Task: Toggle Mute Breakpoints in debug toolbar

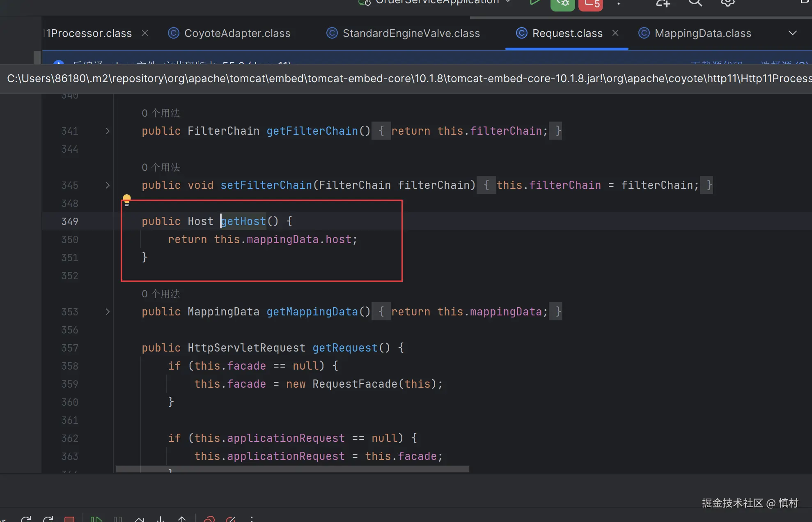Action: [231, 519]
